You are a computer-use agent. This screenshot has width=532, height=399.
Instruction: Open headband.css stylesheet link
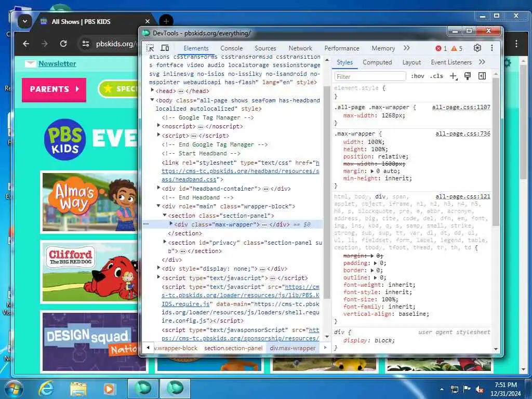[x=241, y=171]
